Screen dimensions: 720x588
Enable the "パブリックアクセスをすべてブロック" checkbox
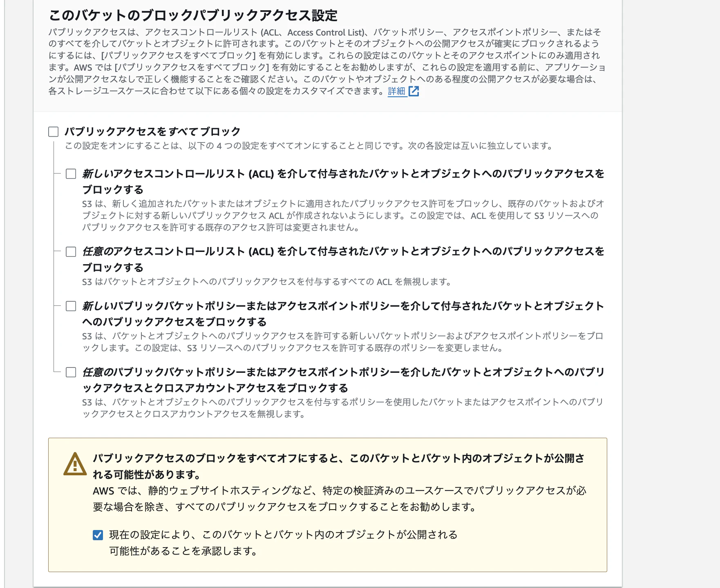tap(52, 131)
